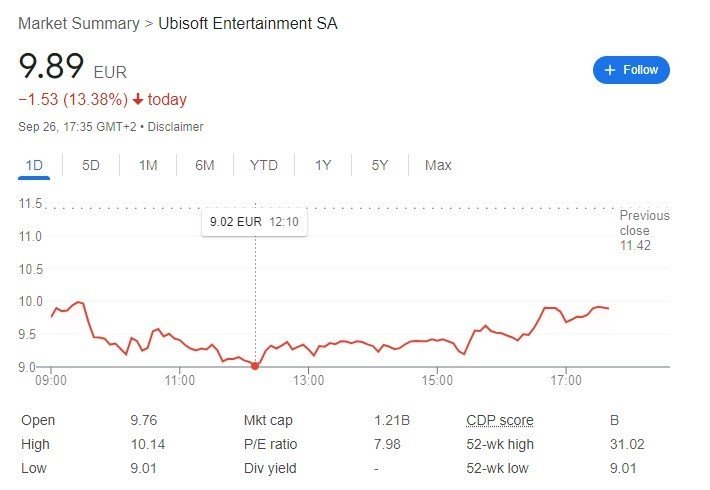Click the plus icon on Follow button
The width and height of the screenshot is (710, 490).
[x=610, y=70]
